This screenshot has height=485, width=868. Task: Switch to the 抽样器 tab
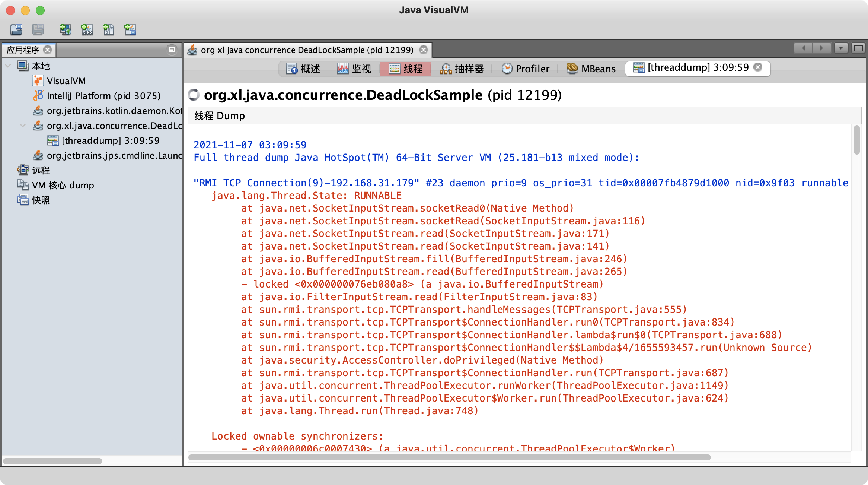pos(462,69)
